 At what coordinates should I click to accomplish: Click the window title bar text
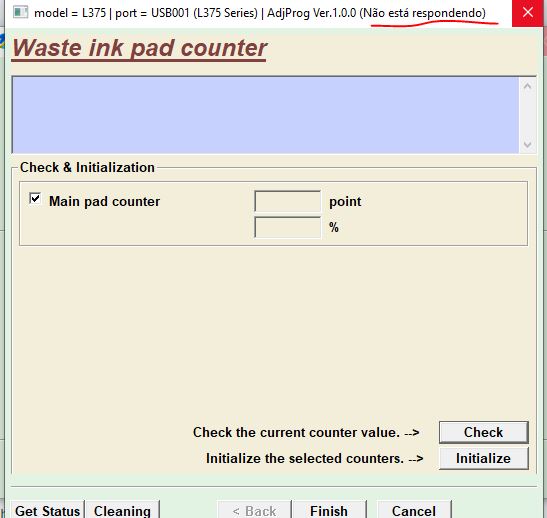pos(260,13)
